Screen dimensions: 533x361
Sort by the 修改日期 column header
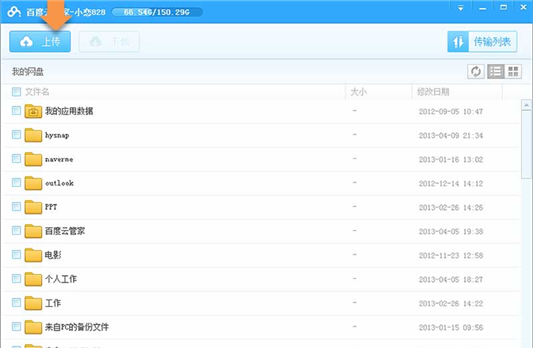click(433, 92)
